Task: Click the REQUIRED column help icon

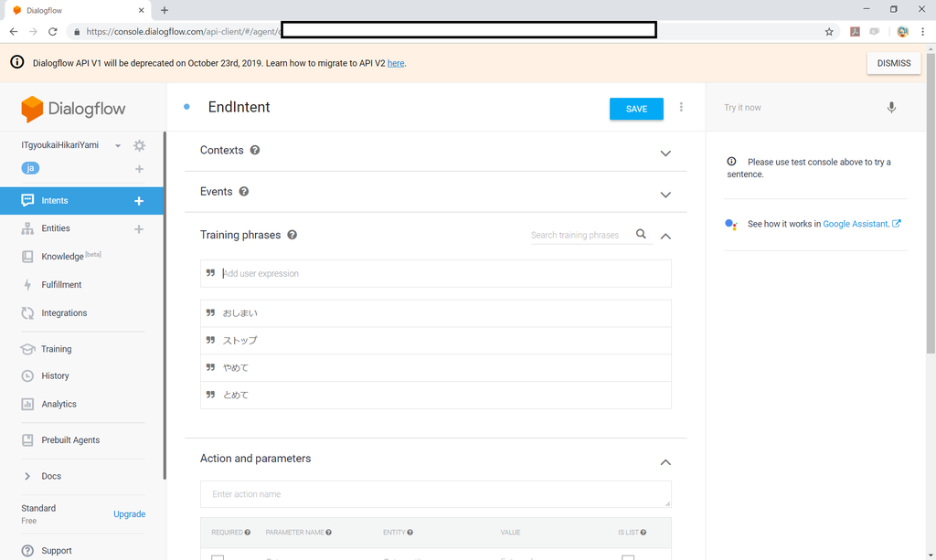Action: coord(247,533)
